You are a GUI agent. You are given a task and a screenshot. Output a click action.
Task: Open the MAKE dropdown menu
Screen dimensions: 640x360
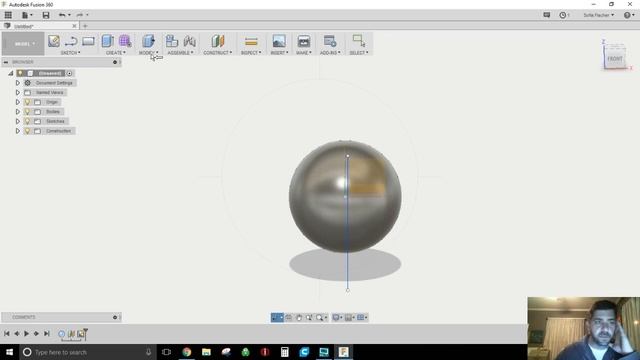click(304, 53)
